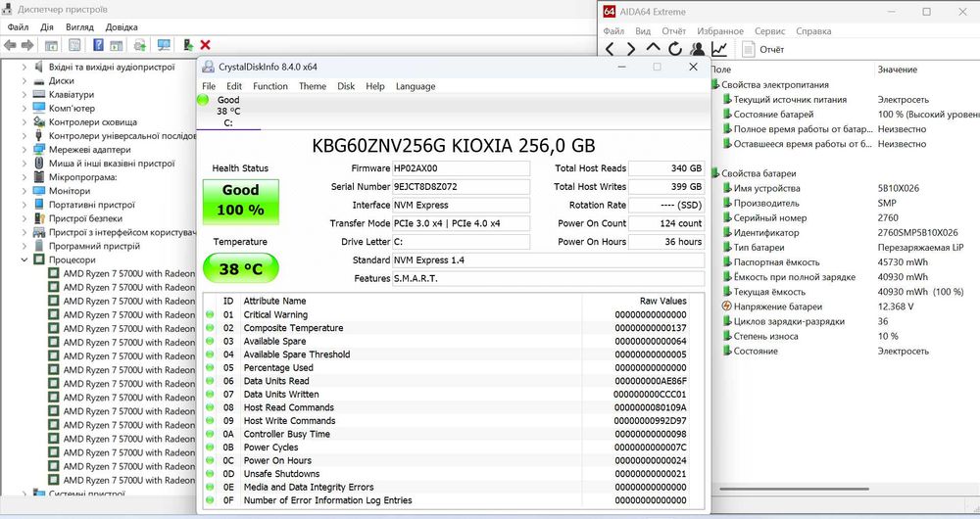Open the Language menu in CrystalDiskInfo
Image resolution: width=980 pixels, height=519 pixels.
pyautogui.click(x=415, y=86)
